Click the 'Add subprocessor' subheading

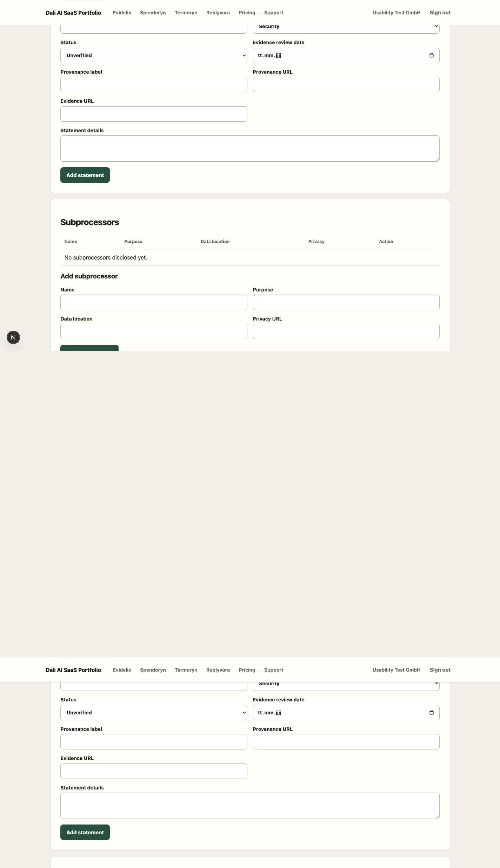pos(89,276)
